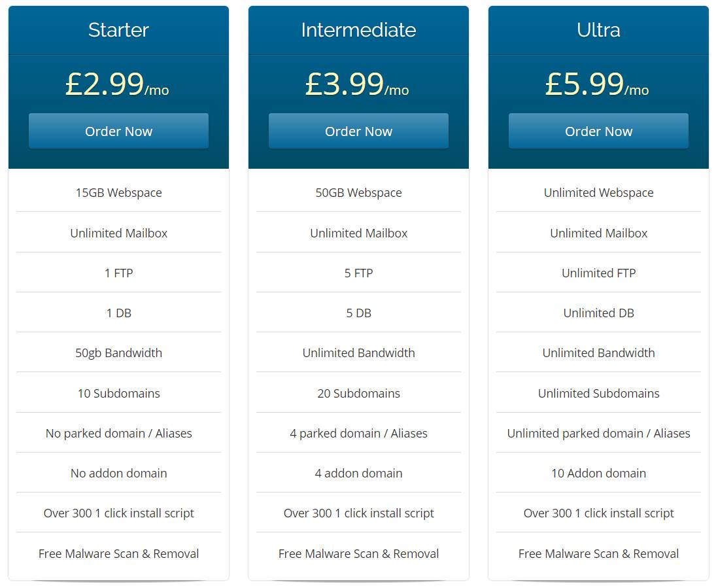This screenshot has height=588, width=716.
Task: Click 20 Subdomains in Intermediate column
Action: 358,393
